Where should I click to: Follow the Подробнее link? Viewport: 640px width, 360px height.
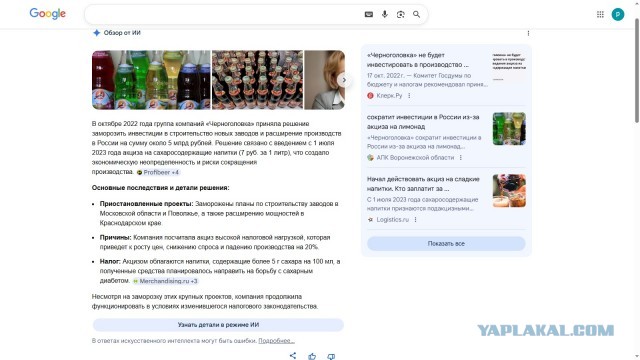[x=276, y=341]
